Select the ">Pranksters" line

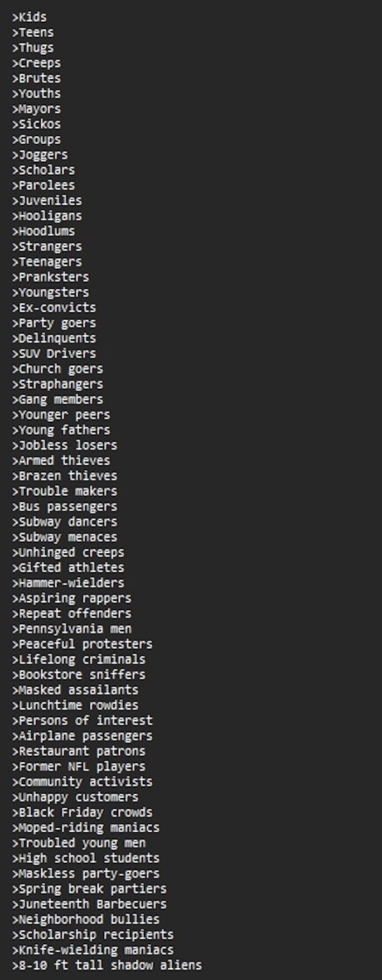coord(51,277)
